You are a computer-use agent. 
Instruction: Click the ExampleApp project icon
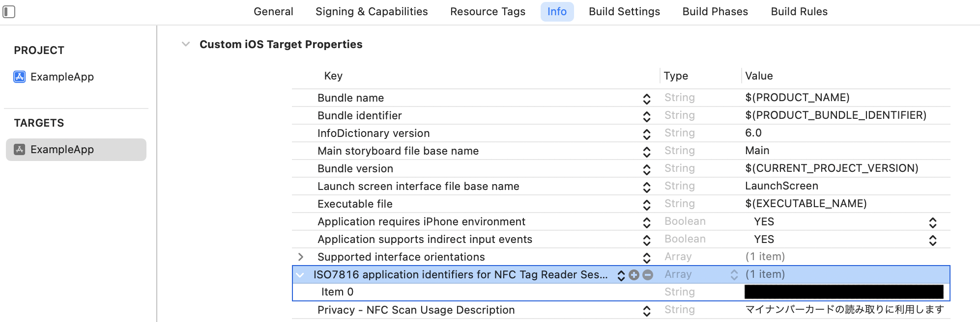20,77
